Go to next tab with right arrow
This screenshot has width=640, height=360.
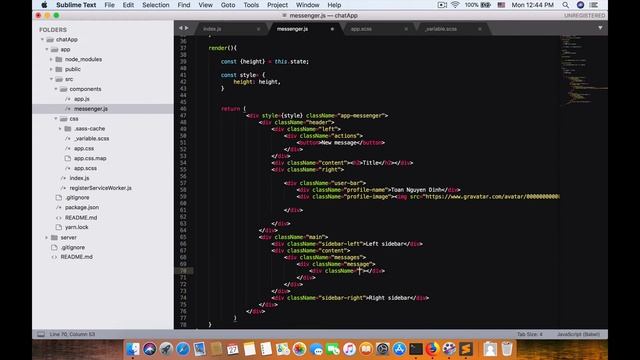pos(187,28)
